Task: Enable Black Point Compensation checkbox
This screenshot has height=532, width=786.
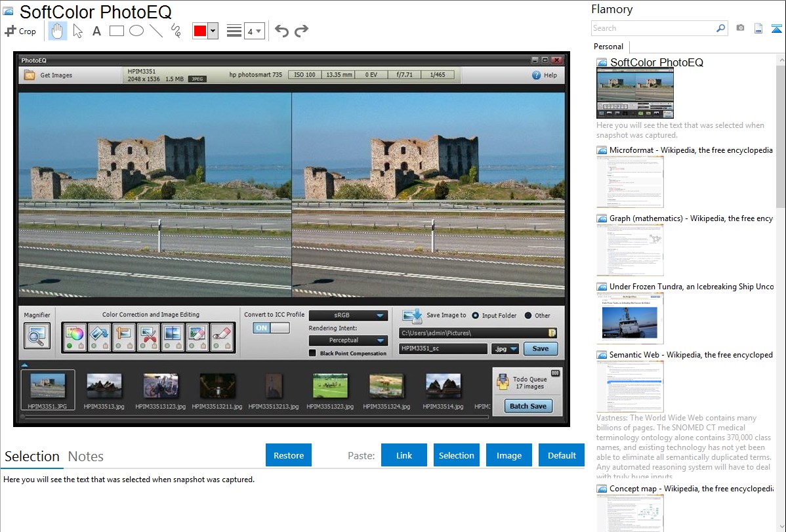Action: pyautogui.click(x=312, y=353)
